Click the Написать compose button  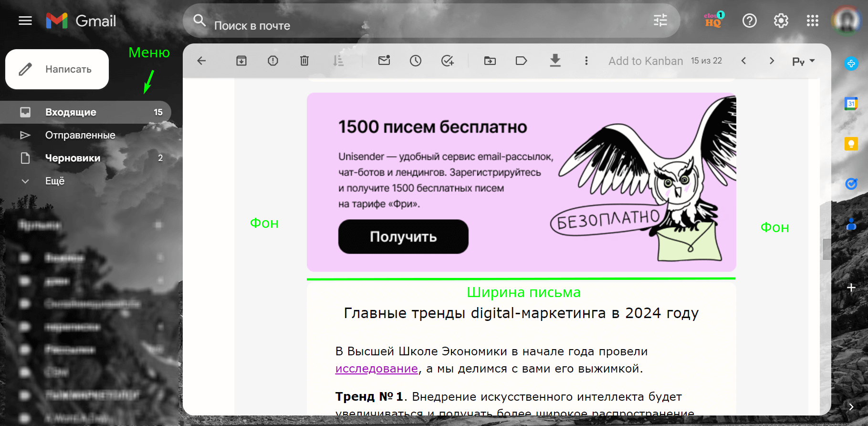(57, 69)
